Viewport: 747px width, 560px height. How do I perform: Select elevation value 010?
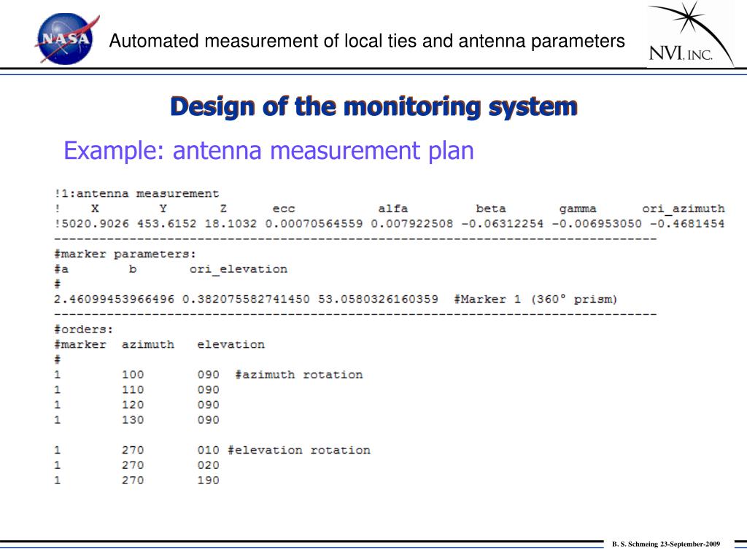[208, 451]
